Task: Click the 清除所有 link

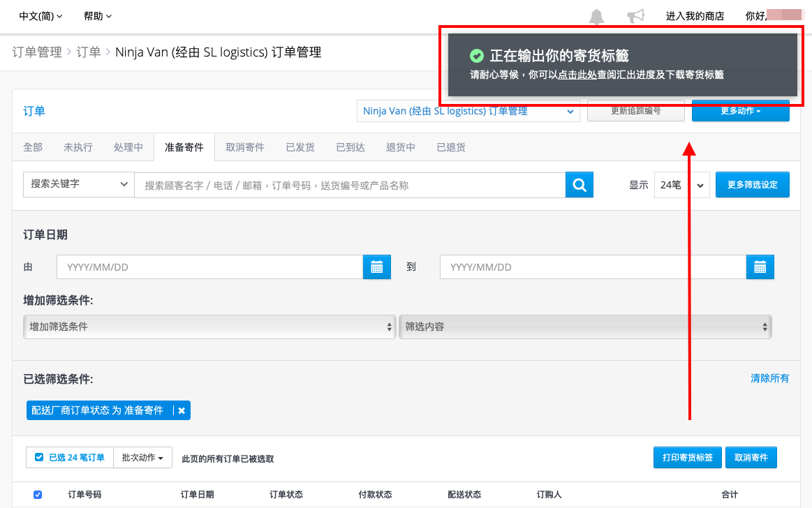Action: (x=769, y=378)
